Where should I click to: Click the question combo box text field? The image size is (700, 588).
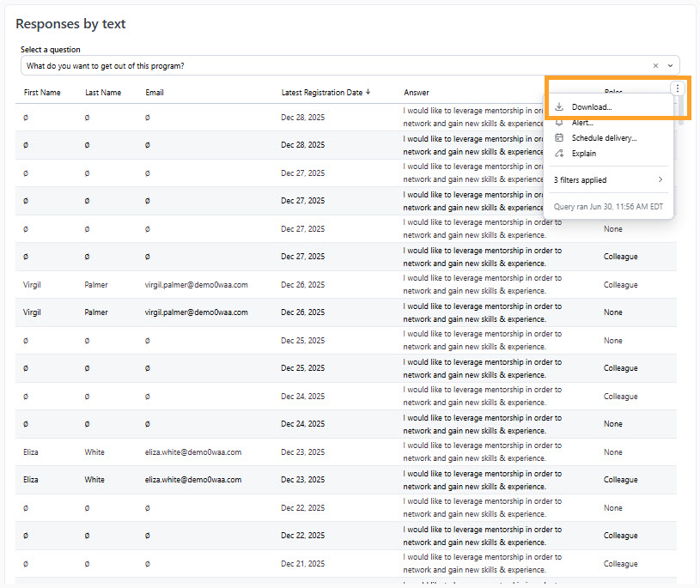pos(336,65)
